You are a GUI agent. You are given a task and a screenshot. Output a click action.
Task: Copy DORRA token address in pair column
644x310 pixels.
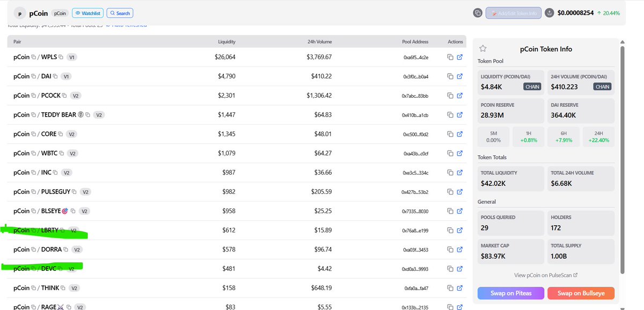coord(66,250)
